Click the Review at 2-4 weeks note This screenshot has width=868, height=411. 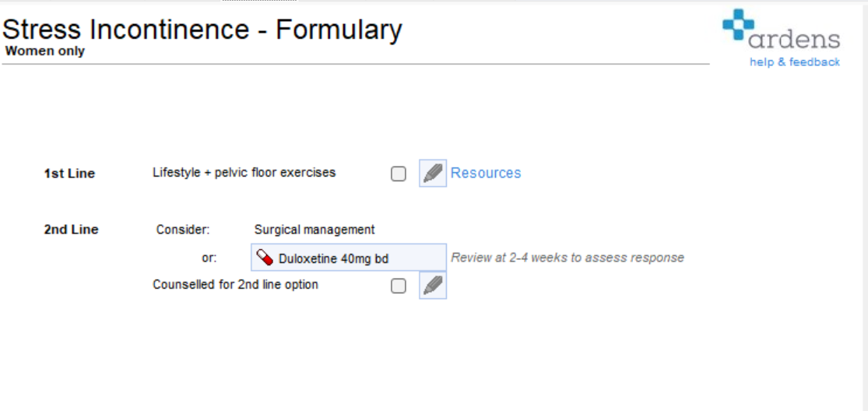pos(568,257)
